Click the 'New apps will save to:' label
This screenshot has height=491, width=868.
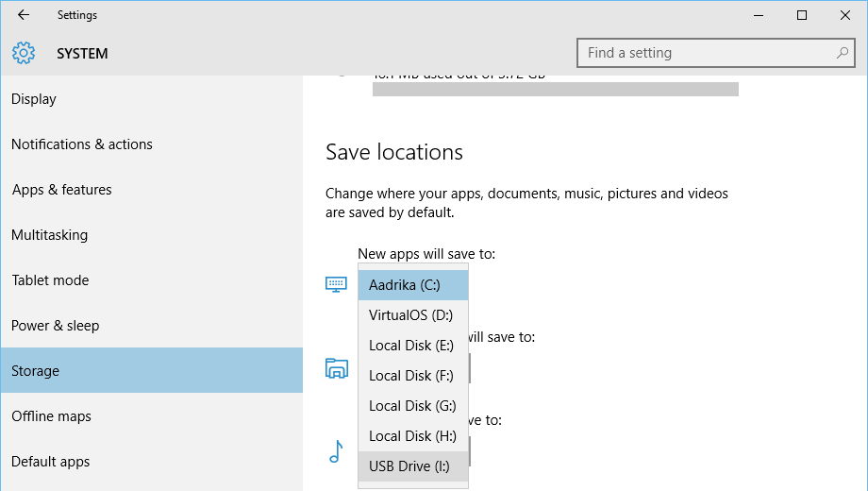pos(426,254)
